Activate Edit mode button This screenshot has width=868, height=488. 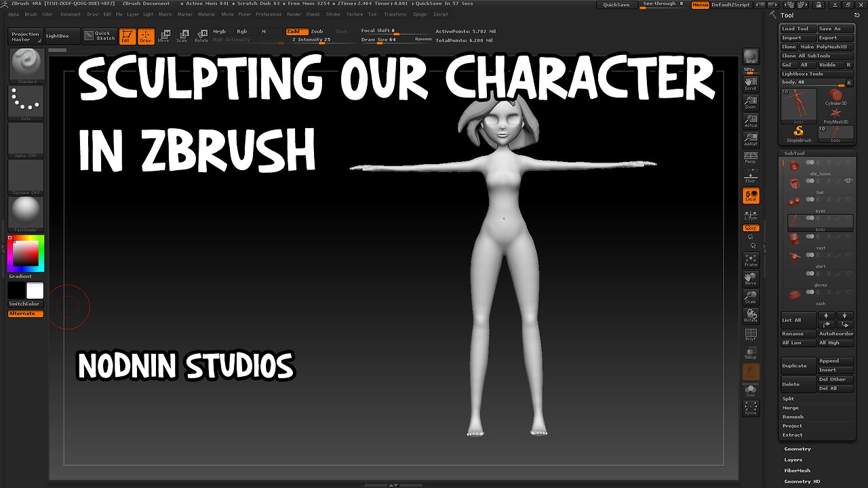pyautogui.click(x=127, y=37)
